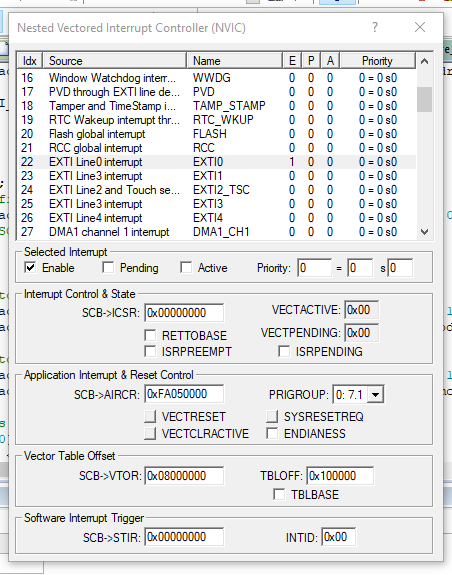Click the Priority column header
The image size is (452, 575).
[378, 61]
